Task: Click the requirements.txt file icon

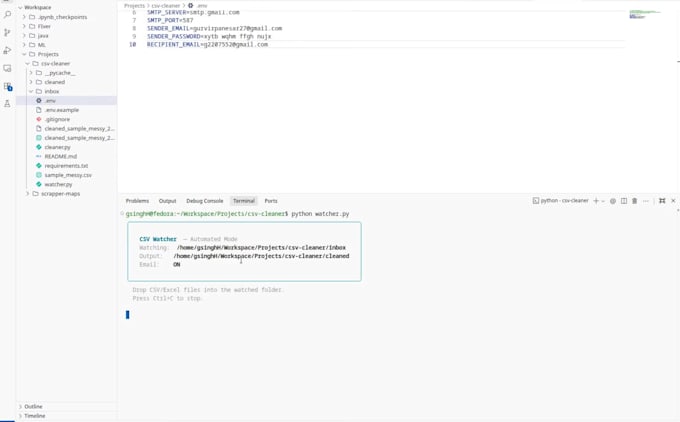Action: pos(39,166)
